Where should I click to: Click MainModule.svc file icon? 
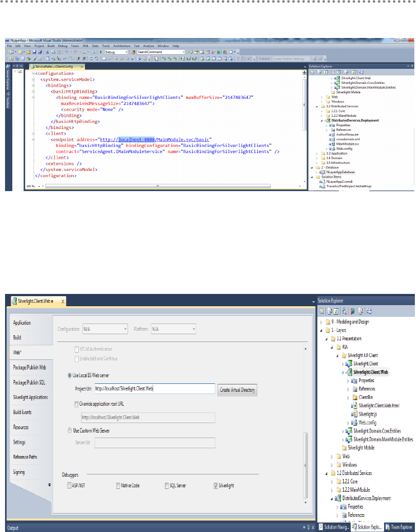333,144
